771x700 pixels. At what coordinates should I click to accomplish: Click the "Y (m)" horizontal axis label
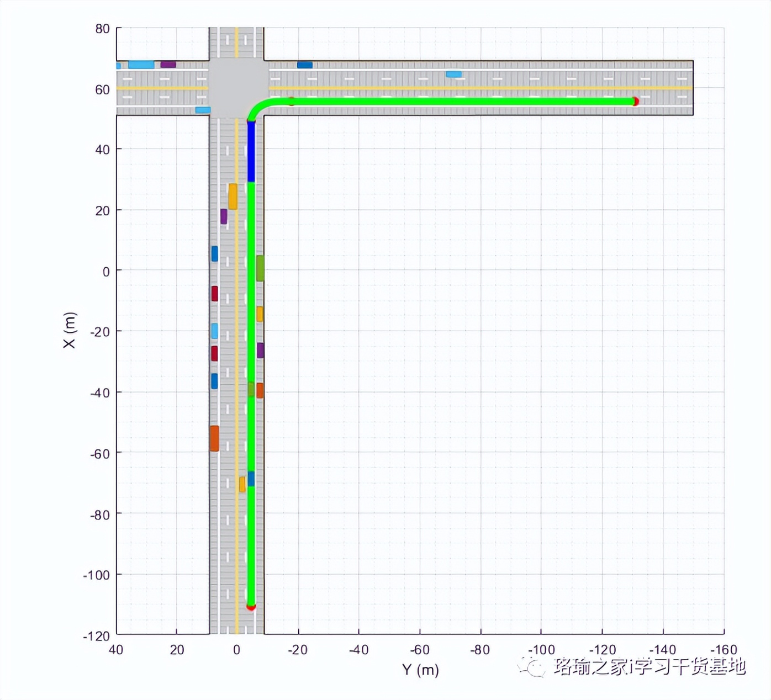(420, 670)
